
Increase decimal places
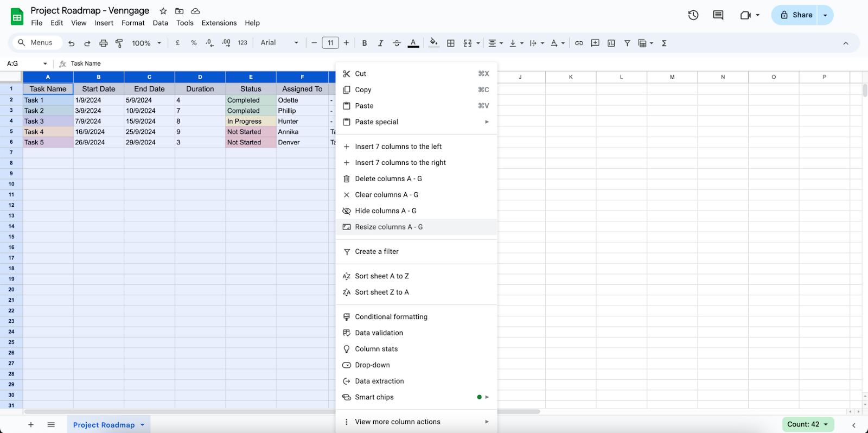pos(226,43)
